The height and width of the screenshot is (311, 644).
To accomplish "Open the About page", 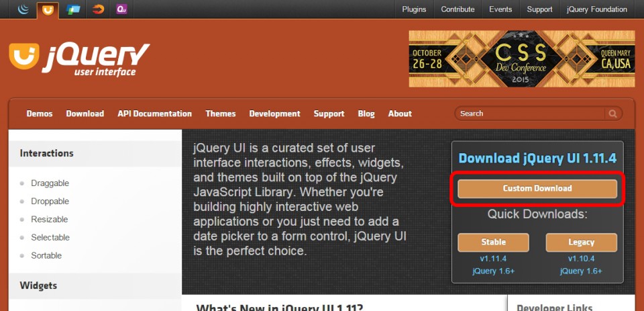I will click(400, 114).
